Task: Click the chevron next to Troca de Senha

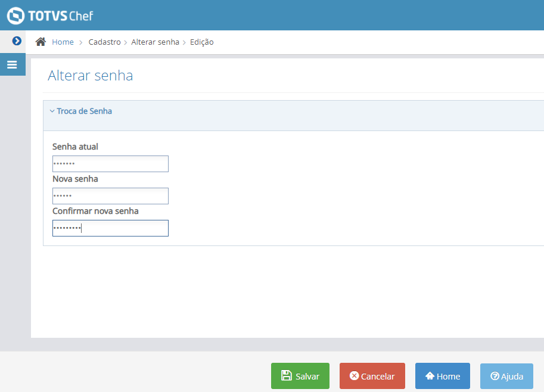Action: (52, 111)
